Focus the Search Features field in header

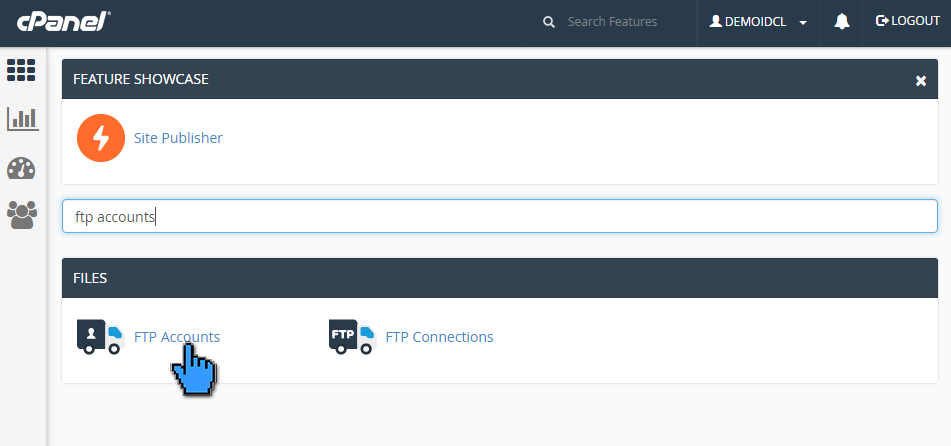620,22
